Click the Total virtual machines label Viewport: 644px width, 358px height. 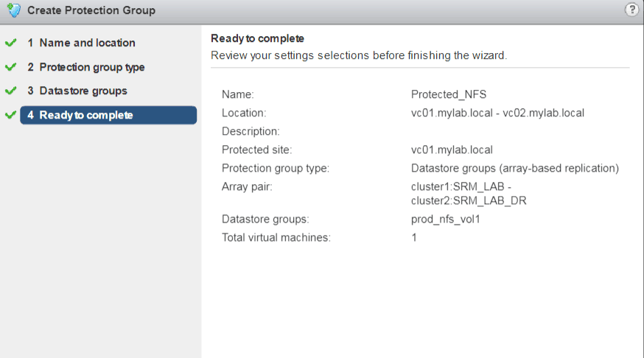(276, 238)
